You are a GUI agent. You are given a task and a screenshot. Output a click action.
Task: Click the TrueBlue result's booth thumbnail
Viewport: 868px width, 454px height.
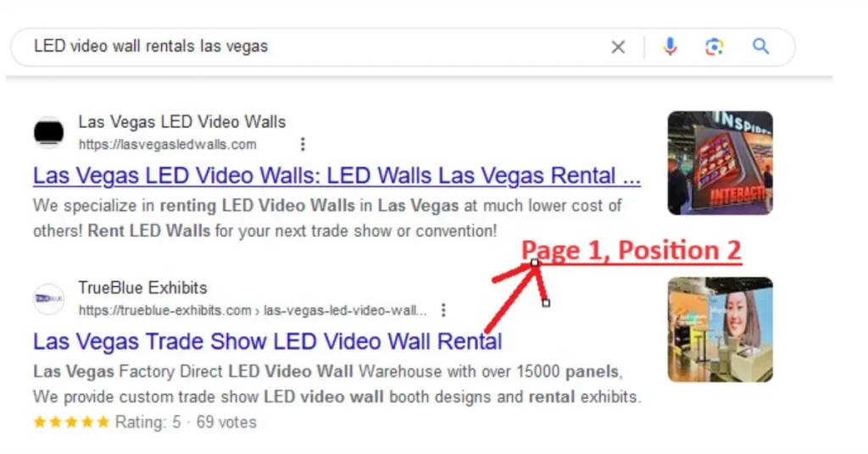coord(720,329)
